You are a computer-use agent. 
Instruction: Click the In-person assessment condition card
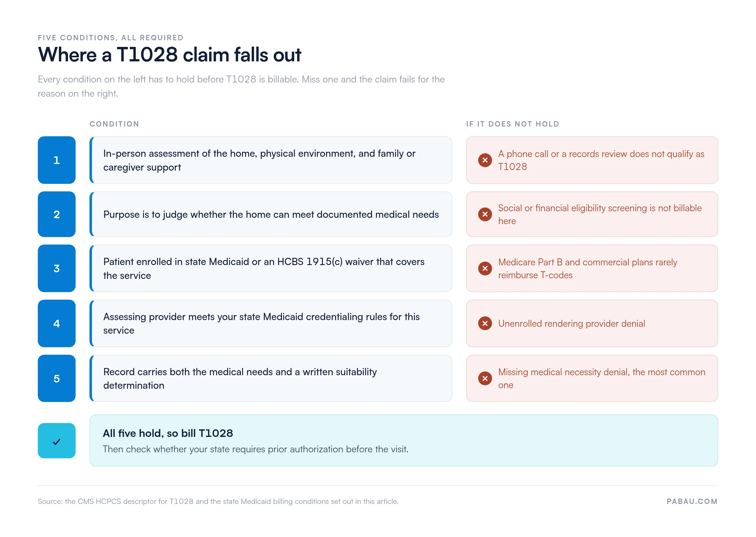[x=271, y=160]
